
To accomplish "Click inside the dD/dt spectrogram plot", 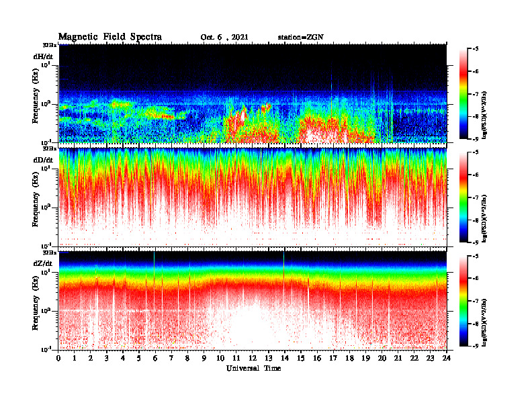I will click(253, 197).
